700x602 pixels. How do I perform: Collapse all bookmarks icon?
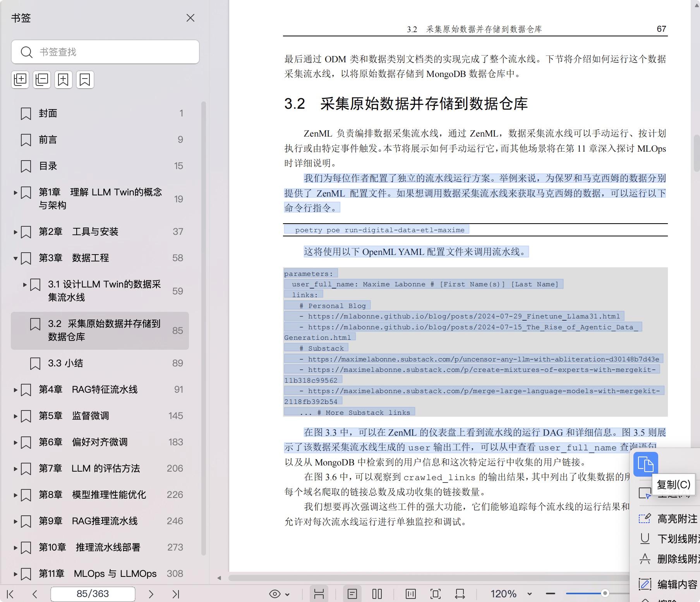(x=42, y=80)
